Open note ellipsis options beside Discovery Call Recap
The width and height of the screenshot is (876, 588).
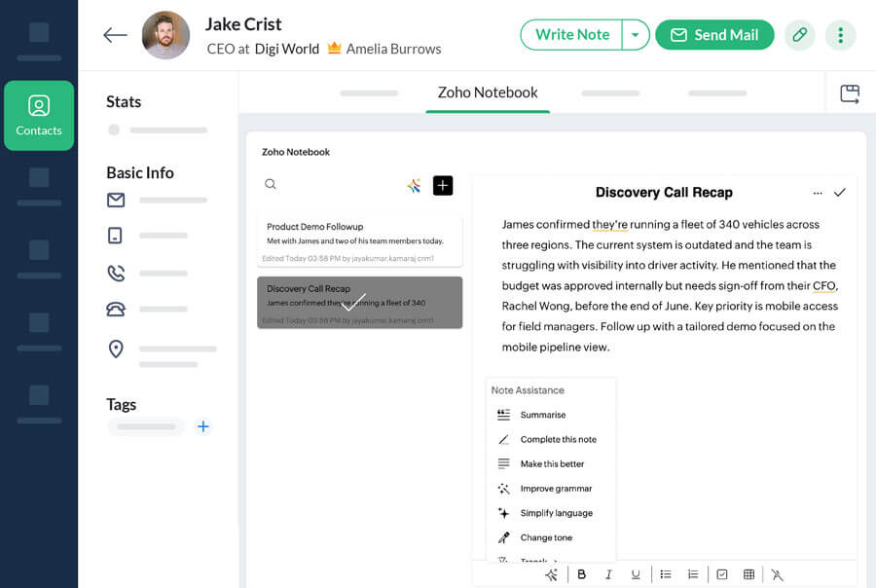tap(818, 193)
